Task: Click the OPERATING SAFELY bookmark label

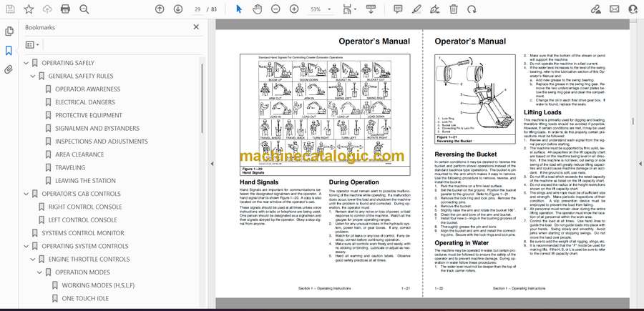Action: 68,63
